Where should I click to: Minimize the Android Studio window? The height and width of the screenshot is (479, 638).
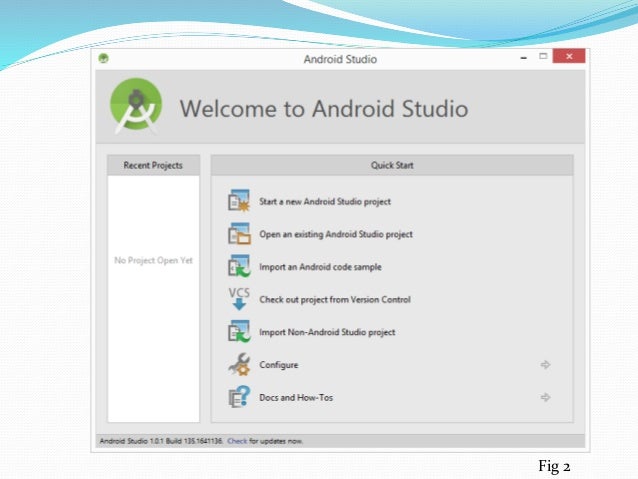point(524,57)
